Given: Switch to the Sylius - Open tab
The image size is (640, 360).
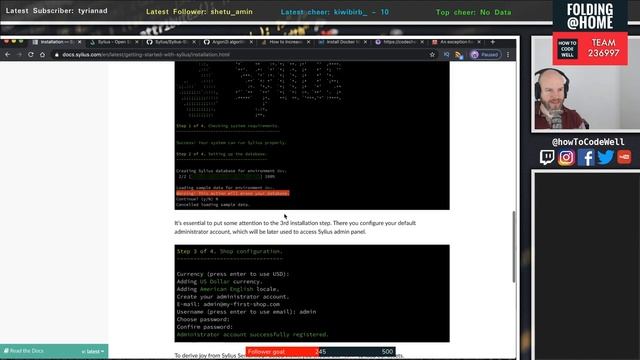Looking at the screenshot, I should pos(113,42).
